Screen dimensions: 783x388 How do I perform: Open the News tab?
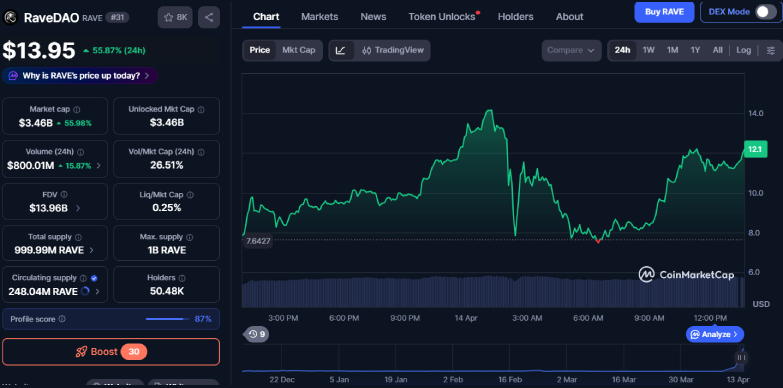pos(374,16)
